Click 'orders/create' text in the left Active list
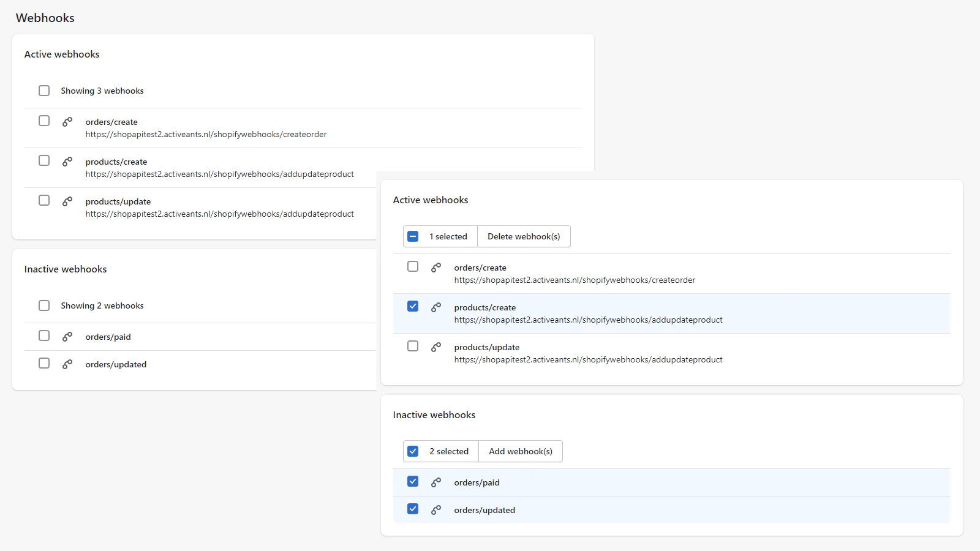980x551 pixels. pos(111,122)
